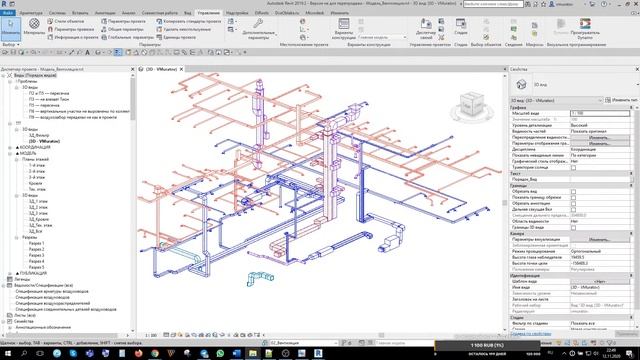Open Manage Links (Диспетчер связей)

[426, 29]
